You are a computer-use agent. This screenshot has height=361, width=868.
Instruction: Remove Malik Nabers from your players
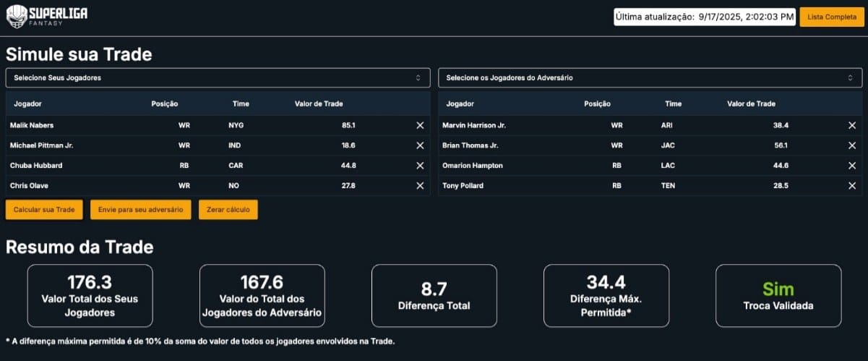coord(420,125)
